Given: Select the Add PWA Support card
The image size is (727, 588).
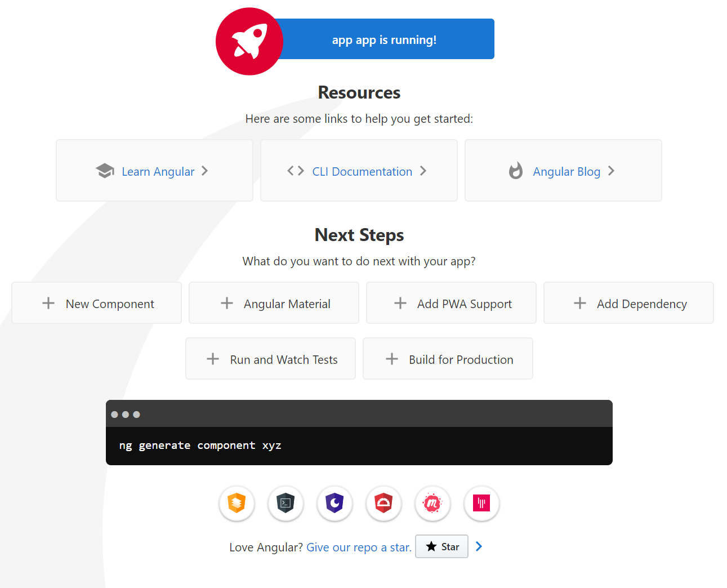Looking at the screenshot, I should [451, 303].
